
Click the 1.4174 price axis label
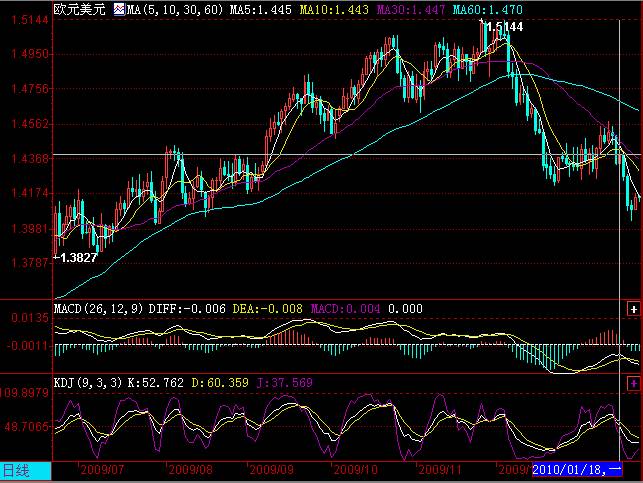30,193
